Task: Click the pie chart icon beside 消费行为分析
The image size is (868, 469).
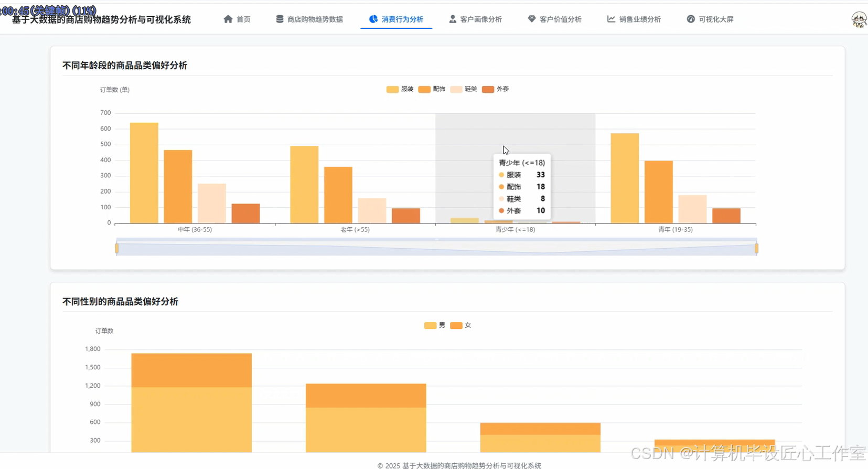Action: (x=373, y=19)
